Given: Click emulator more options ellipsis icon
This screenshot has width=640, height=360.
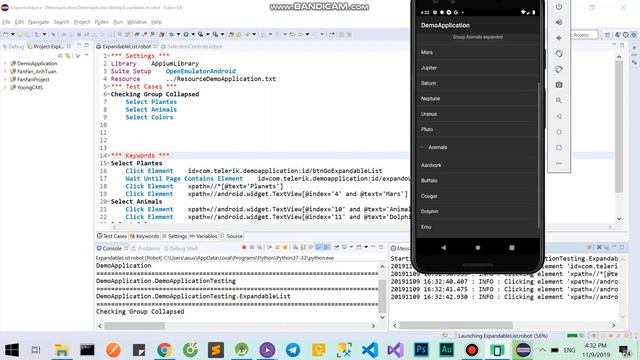Looking at the screenshot, I should pos(559,163).
